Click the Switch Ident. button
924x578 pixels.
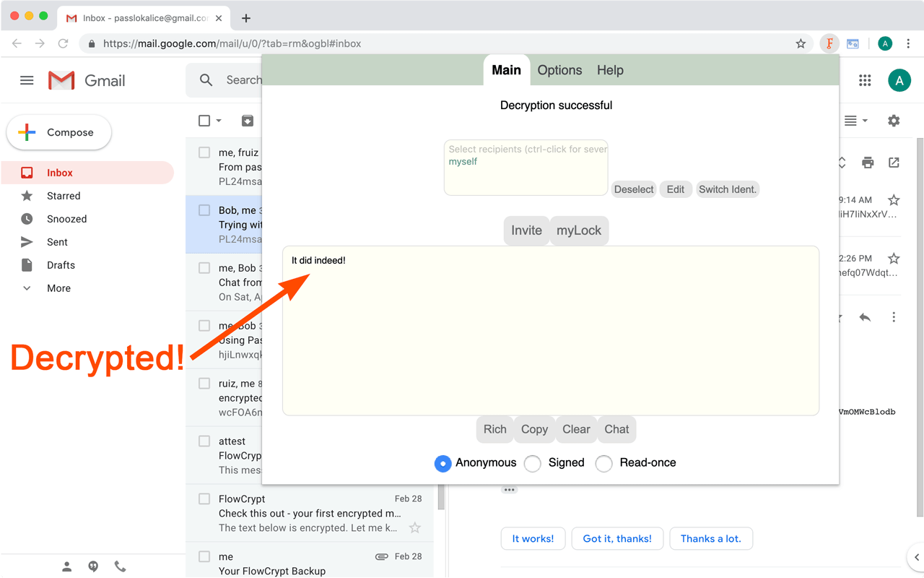728,189
